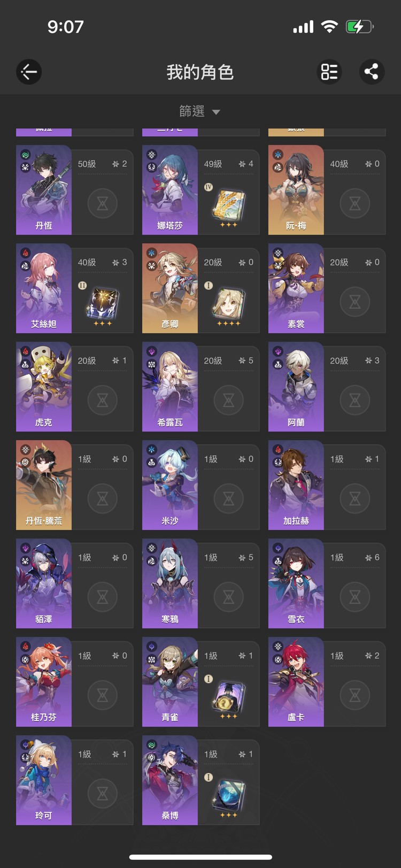This screenshot has height=868, width=401.
Task: Open the 雪衣 character card
Action: [327, 583]
